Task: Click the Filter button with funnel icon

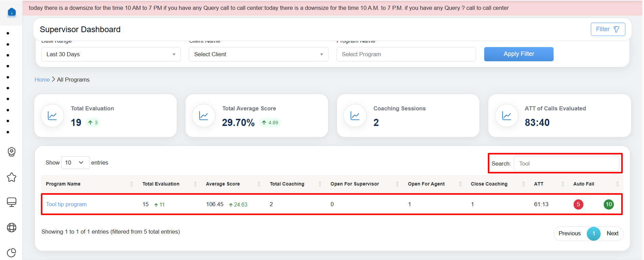Action: tap(607, 29)
